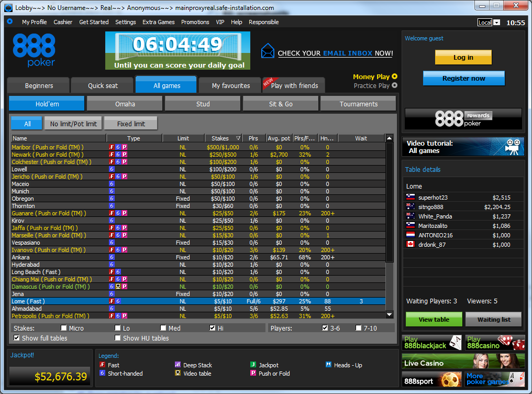Image resolution: width=532 pixels, height=394 pixels.
Task: Enable the Lo stakes checkbox
Action: tap(118, 328)
